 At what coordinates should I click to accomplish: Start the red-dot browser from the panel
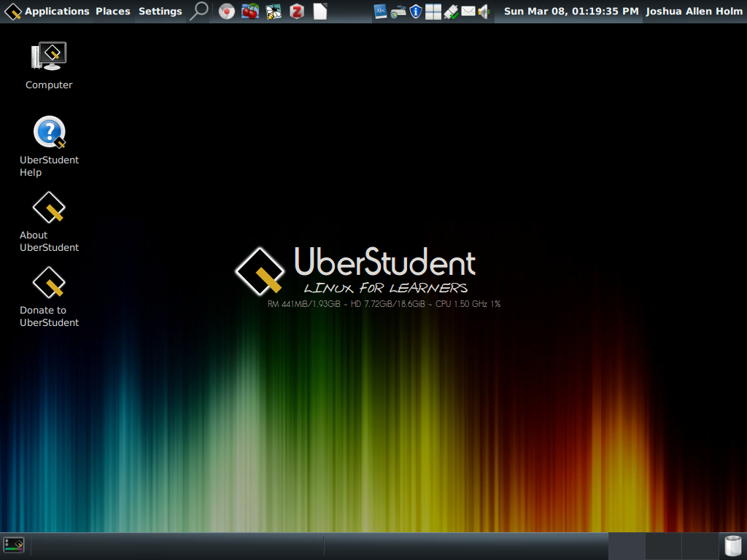227,11
